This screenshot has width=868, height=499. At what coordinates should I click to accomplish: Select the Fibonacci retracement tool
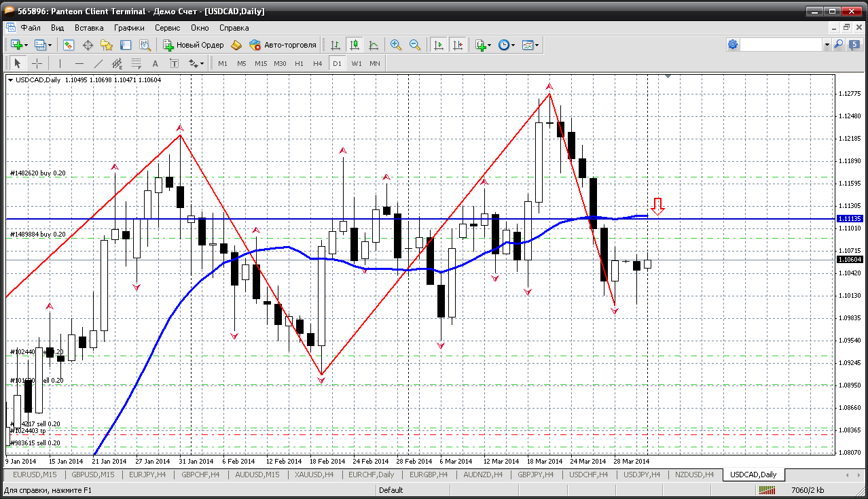click(136, 63)
